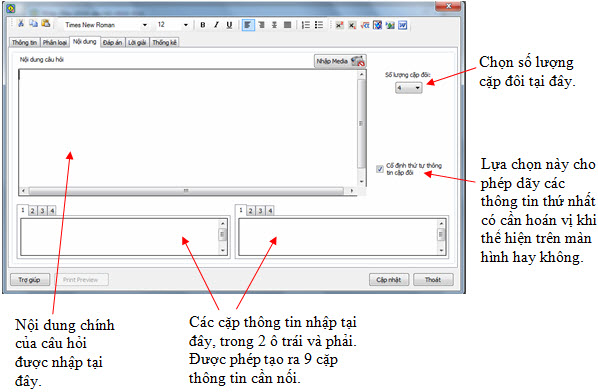Toggle Italic formatting
This screenshot has height=392, width=598.
216,25
